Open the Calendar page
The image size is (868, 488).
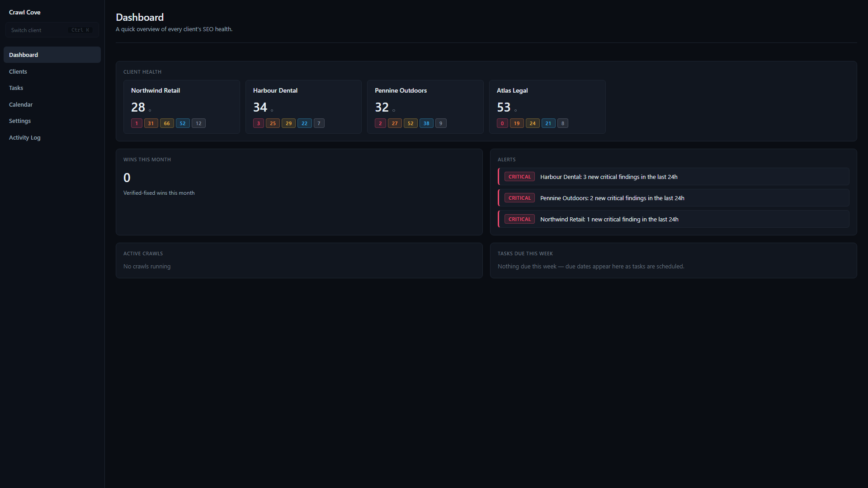coord(52,104)
